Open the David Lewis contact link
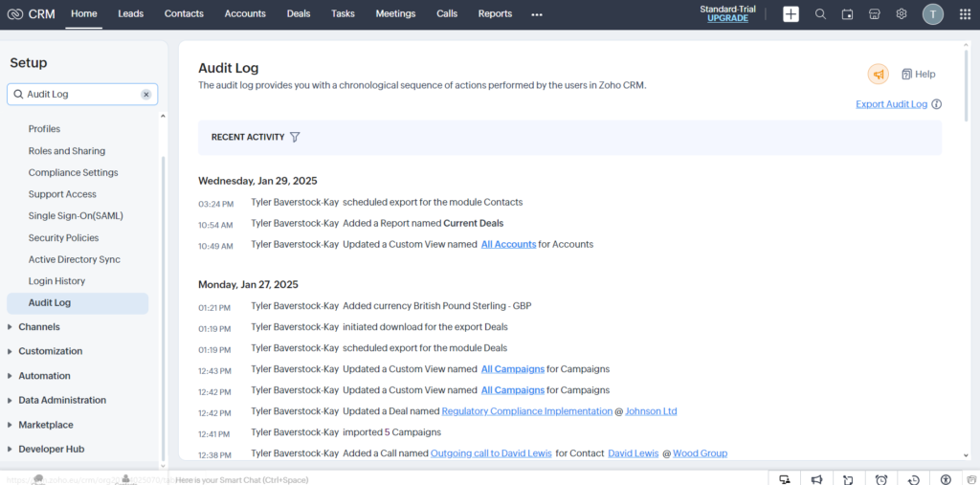Screen dimensions: 980x485 click(x=634, y=453)
